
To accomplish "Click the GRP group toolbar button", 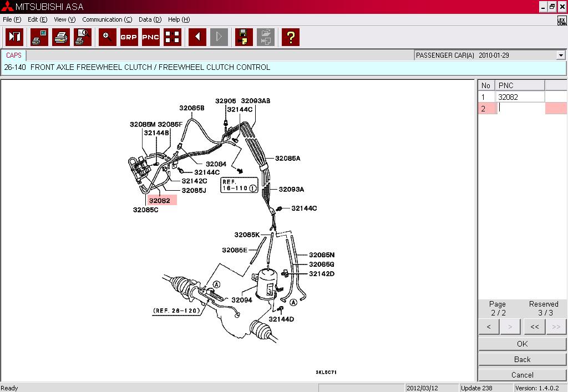I will [x=129, y=37].
